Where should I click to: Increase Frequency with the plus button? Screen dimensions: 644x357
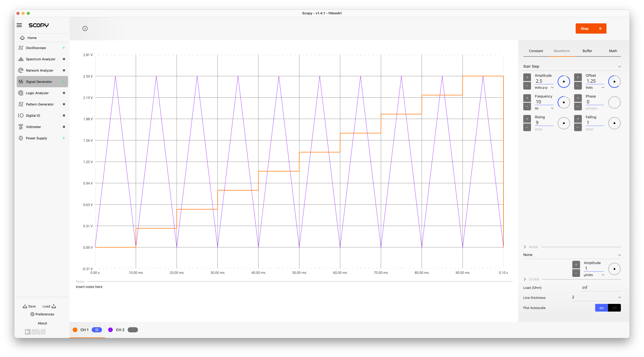pyautogui.click(x=527, y=98)
